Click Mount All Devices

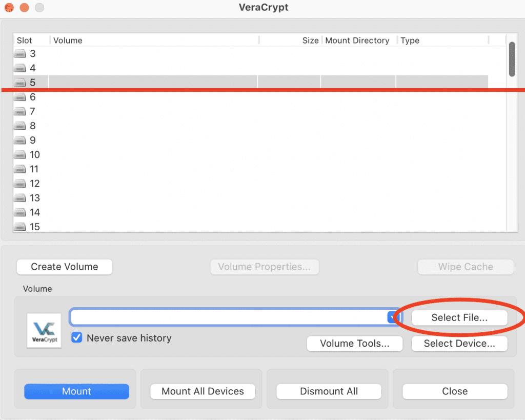coord(203,391)
